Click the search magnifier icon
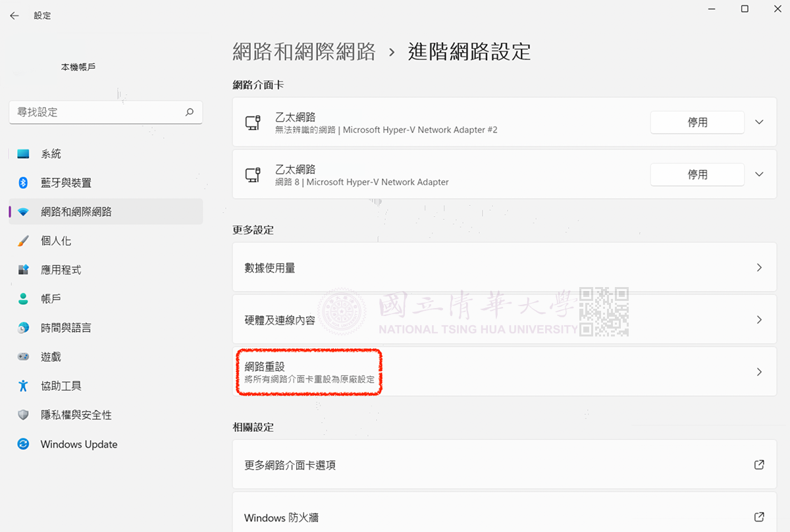Image resolution: width=790 pixels, height=532 pixels. 190,113
